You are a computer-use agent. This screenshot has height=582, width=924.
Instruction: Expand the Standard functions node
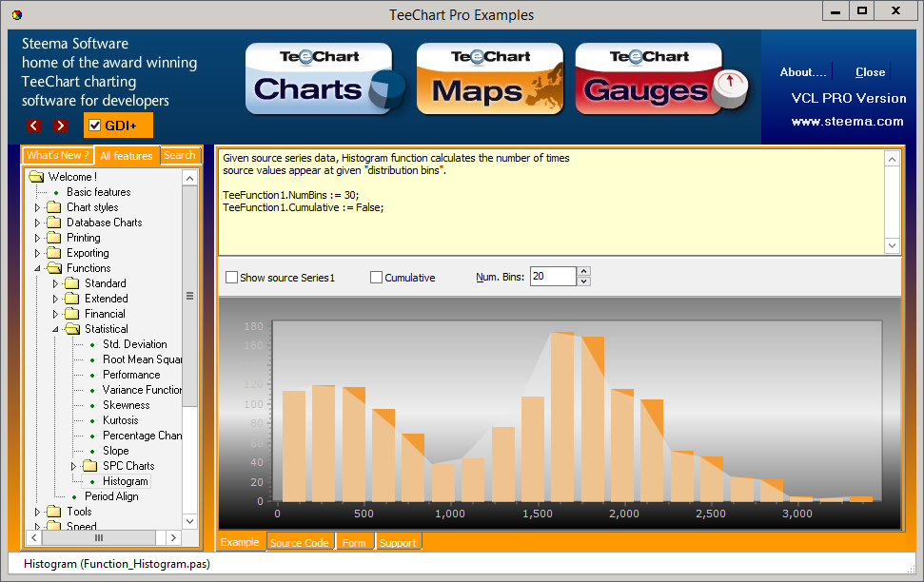55,284
